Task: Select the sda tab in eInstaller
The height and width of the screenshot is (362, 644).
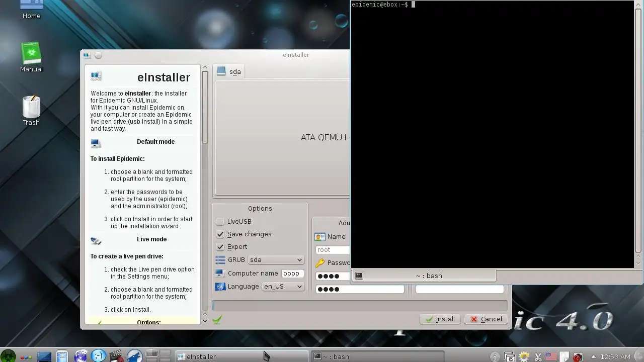Action: coord(229,71)
